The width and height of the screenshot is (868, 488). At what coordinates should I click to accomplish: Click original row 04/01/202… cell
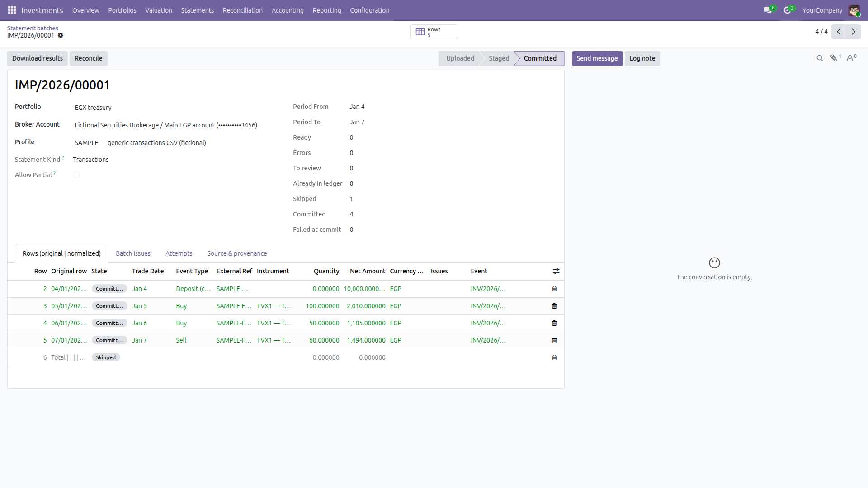coord(69,289)
